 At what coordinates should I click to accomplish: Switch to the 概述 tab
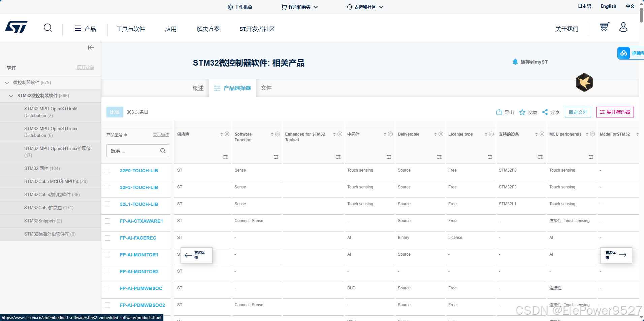pyautogui.click(x=198, y=88)
